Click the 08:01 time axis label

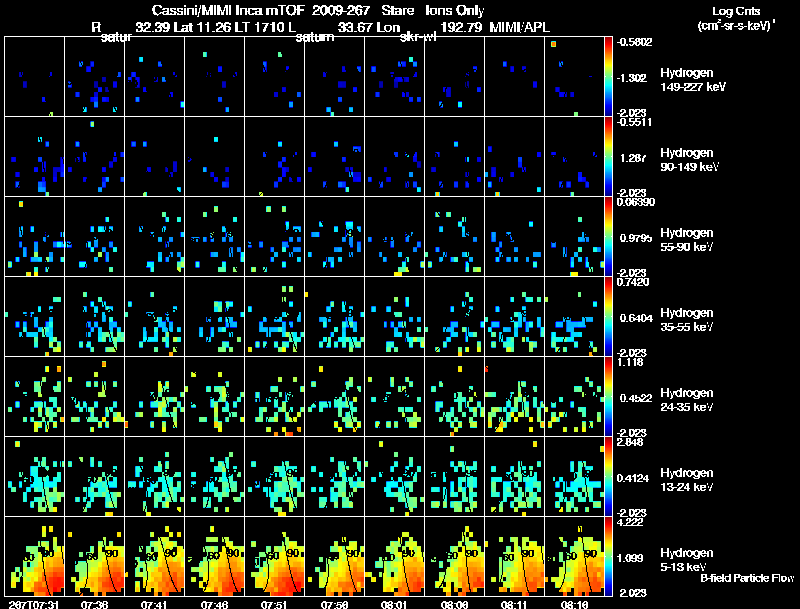coord(394,604)
